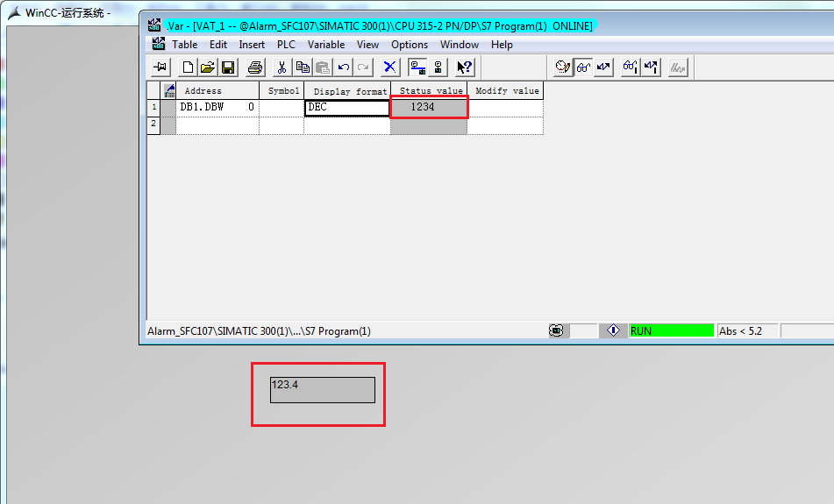
Task: Print the variable table
Action: click(x=255, y=67)
